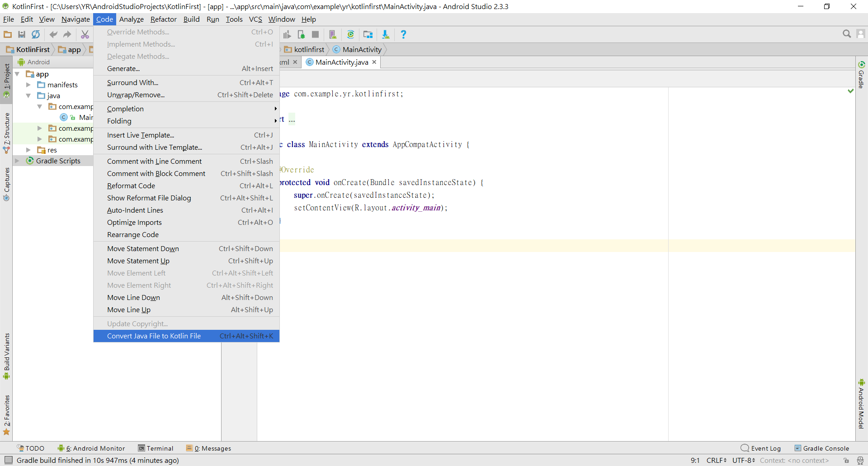
Task: Collapse the app module tree node
Action: tap(17, 74)
